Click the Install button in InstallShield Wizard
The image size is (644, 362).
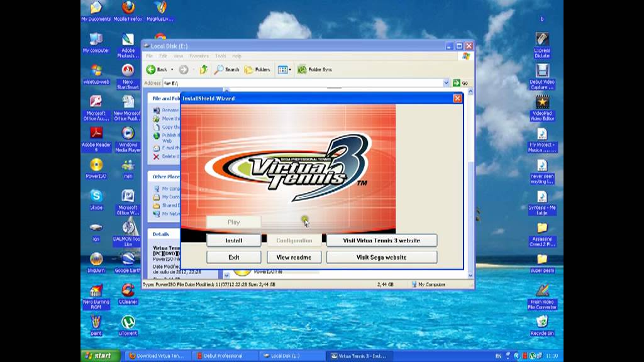[233, 240]
